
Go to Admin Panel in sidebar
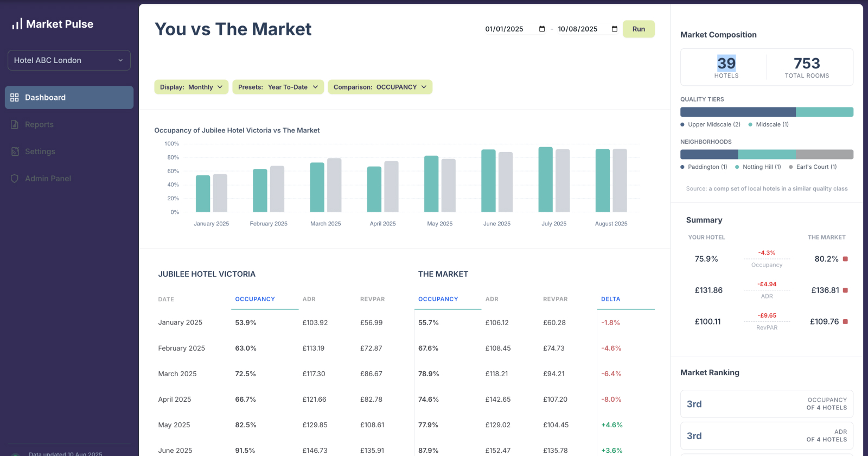[48, 179]
